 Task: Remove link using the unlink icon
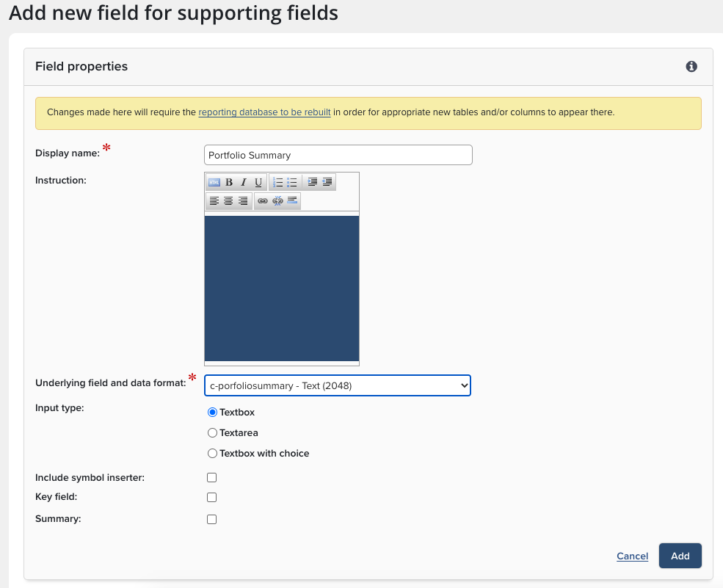click(277, 201)
